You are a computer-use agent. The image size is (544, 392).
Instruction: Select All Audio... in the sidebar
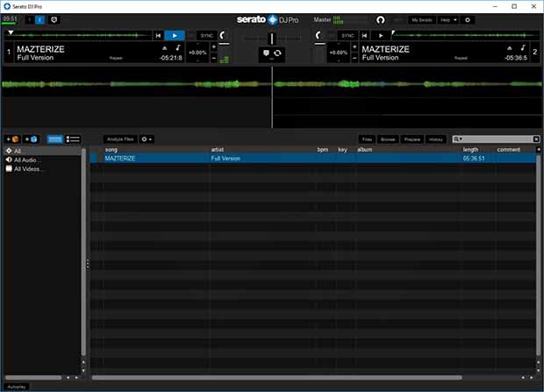[x=43, y=160]
